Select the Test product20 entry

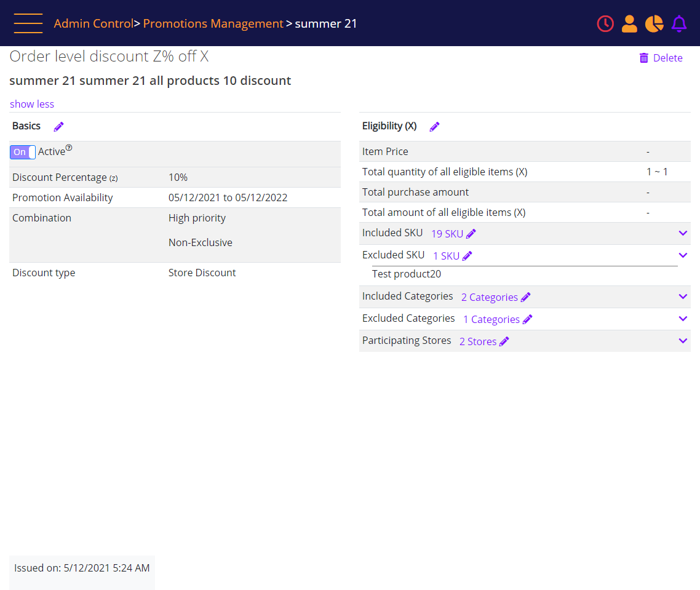tap(406, 274)
